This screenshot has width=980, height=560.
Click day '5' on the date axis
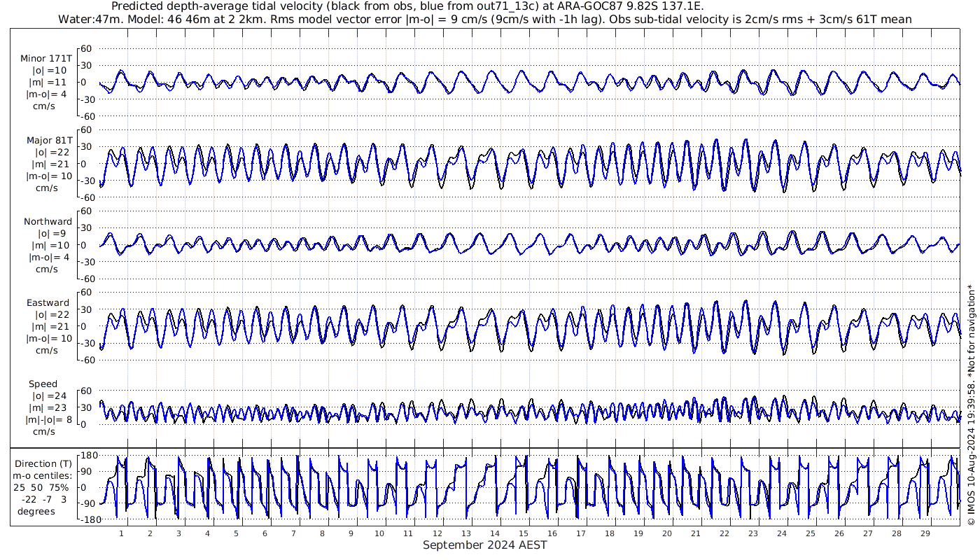tap(237, 533)
